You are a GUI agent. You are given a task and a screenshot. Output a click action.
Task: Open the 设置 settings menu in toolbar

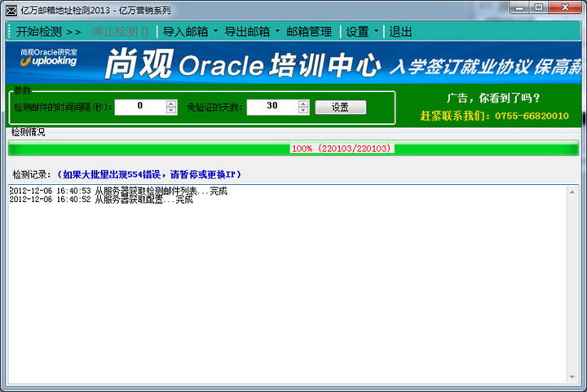(x=357, y=32)
